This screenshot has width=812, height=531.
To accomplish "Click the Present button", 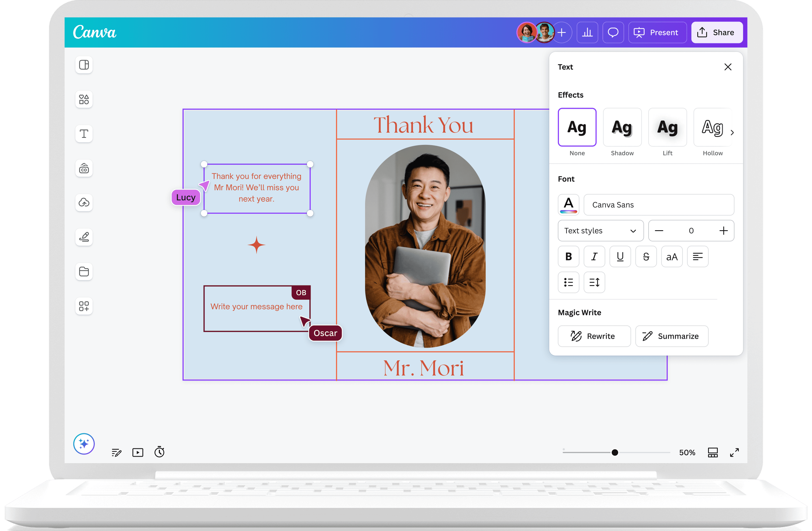I will click(657, 32).
